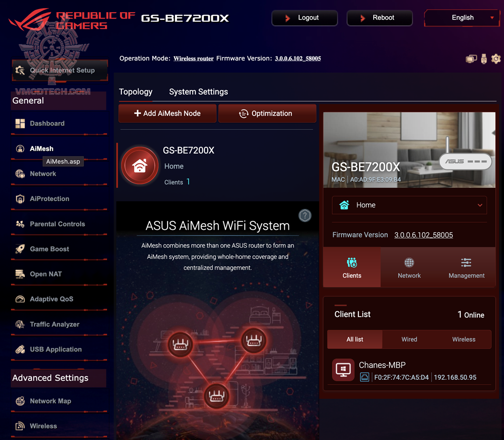Open the Management tab on the router card
504x440 pixels.
click(466, 267)
